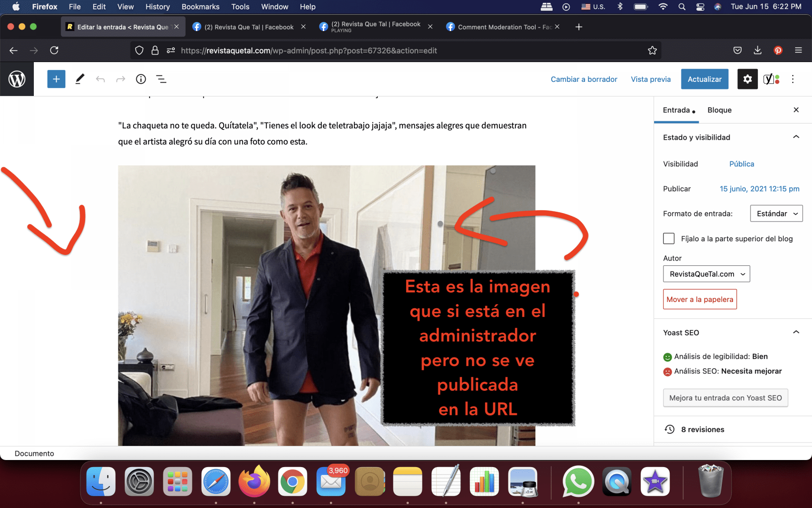Undo the last change in editor

pyautogui.click(x=100, y=79)
